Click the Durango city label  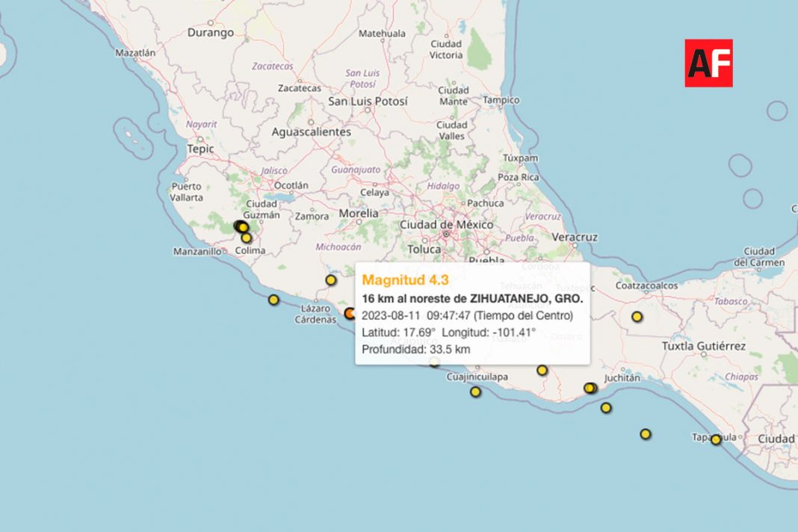tap(211, 33)
